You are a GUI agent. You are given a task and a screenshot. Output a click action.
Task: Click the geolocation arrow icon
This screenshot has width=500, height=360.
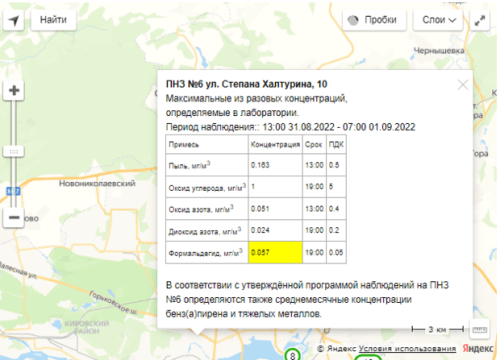[14, 20]
